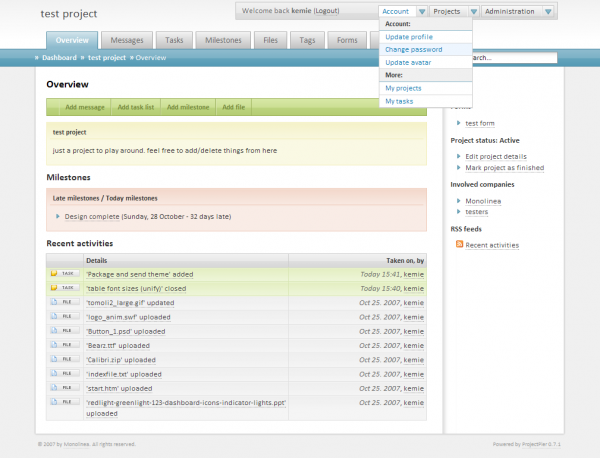Click the arrow bullet beside Design complete milestone

pyautogui.click(x=58, y=216)
